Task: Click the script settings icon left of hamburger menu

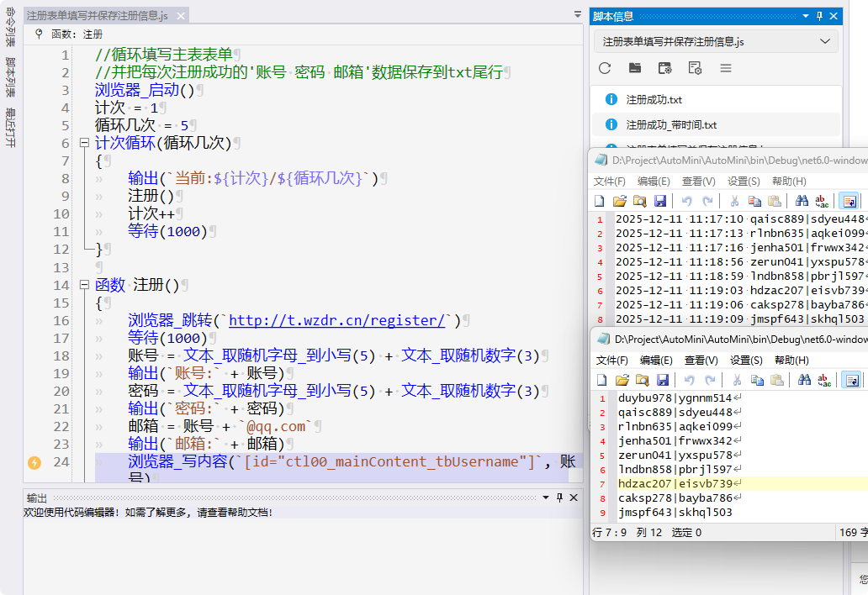Action: tap(695, 68)
